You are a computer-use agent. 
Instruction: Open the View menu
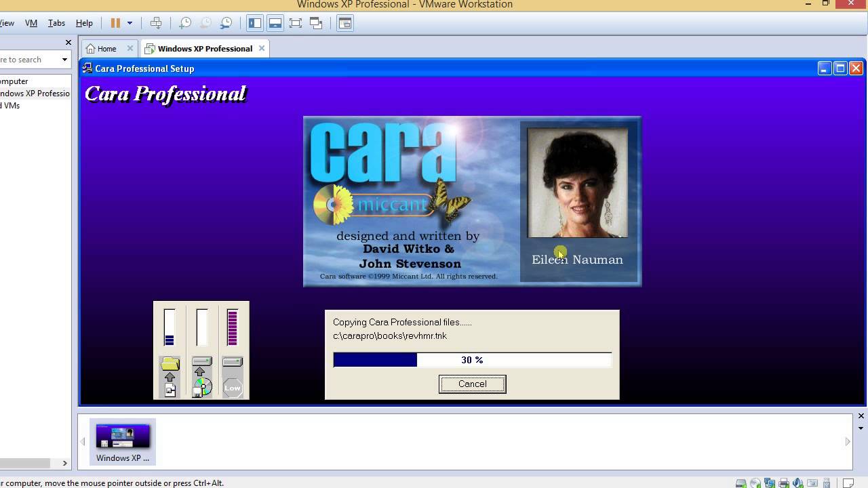pyautogui.click(x=7, y=23)
